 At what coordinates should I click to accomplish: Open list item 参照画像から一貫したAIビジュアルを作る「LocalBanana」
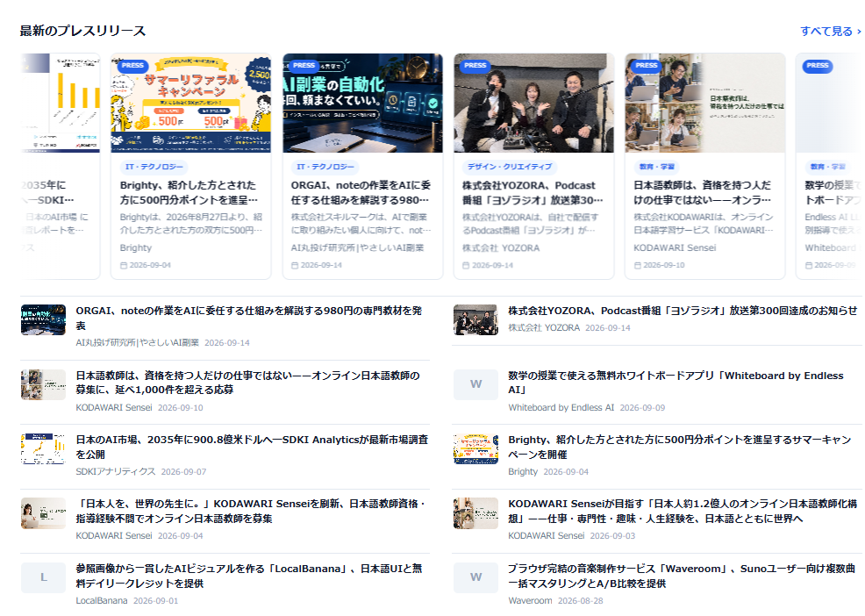[249, 576]
